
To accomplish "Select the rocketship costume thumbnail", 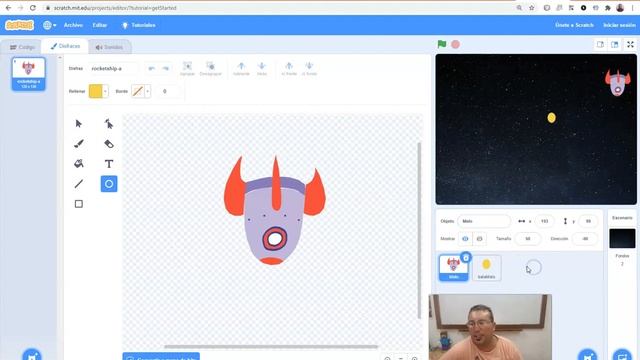I will (29, 74).
